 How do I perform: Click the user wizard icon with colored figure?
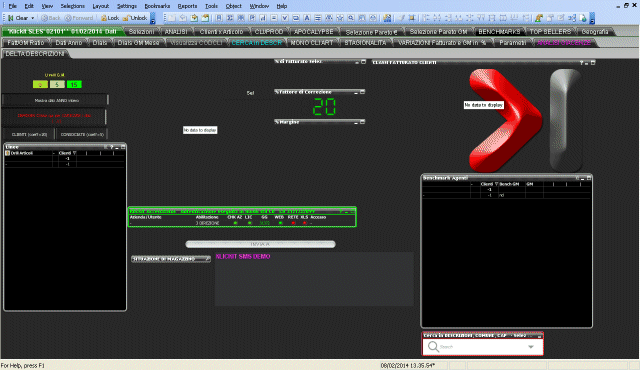pos(539,18)
